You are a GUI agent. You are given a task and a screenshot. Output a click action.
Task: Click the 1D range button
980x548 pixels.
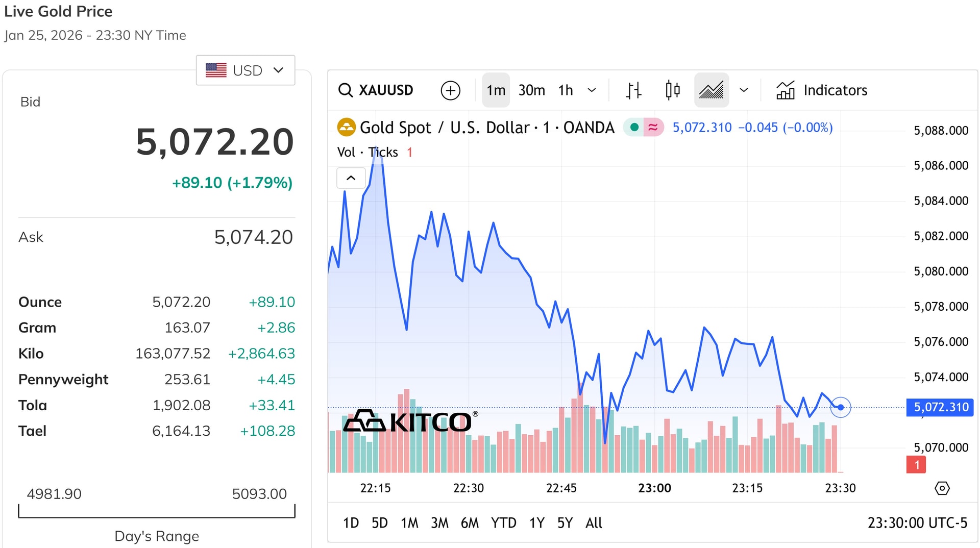pyautogui.click(x=351, y=522)
